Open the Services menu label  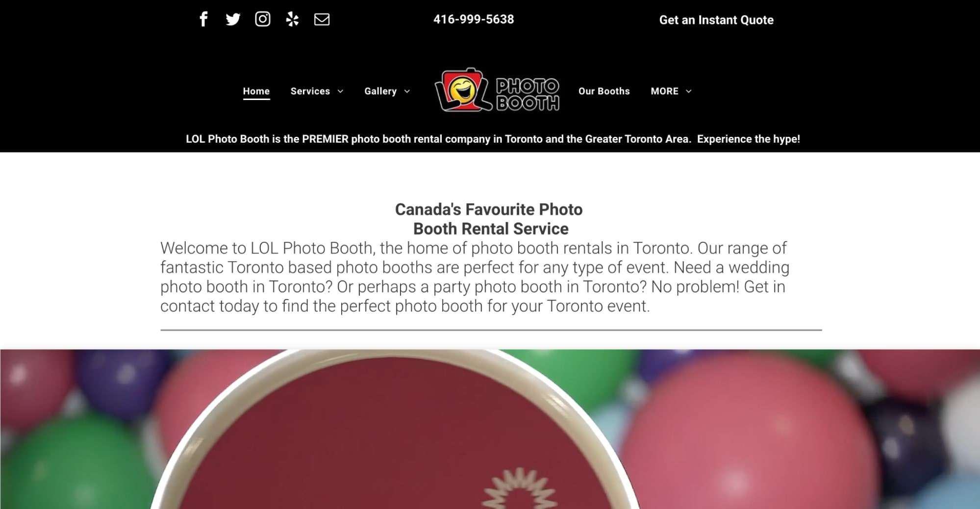[x=310, y=91]
